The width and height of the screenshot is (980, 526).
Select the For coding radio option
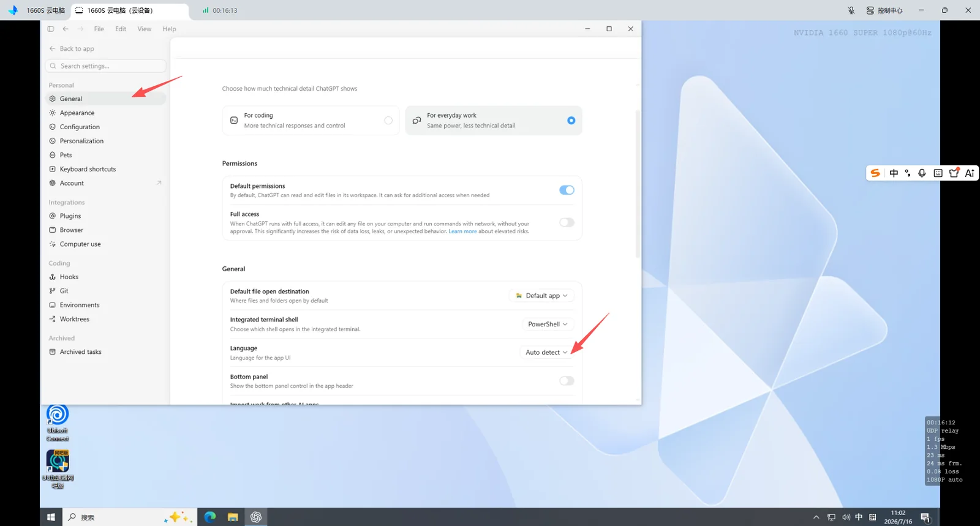pos(388,121)
